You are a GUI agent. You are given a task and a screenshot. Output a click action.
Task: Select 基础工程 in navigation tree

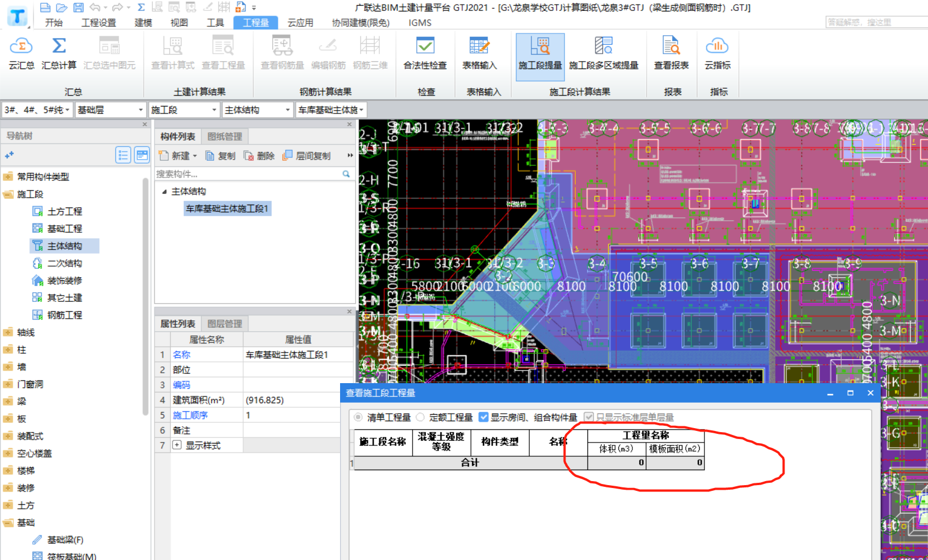(x=65, y=229)
